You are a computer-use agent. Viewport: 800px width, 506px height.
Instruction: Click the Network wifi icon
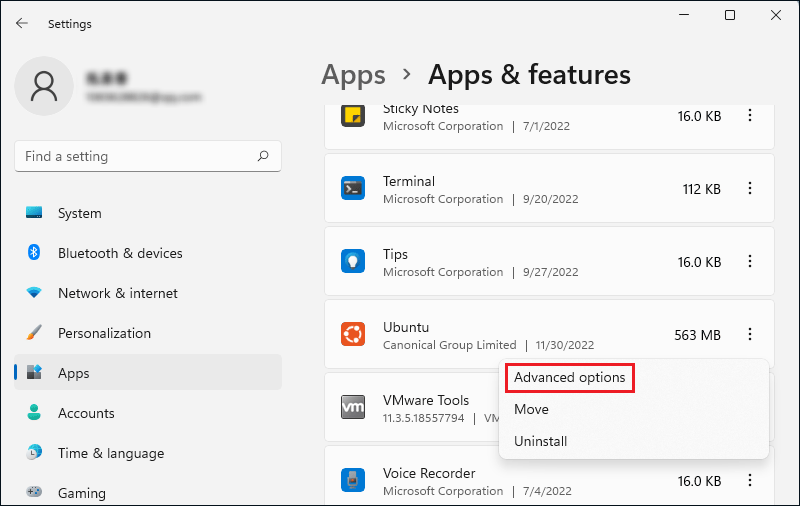click(x=34, y=292)
